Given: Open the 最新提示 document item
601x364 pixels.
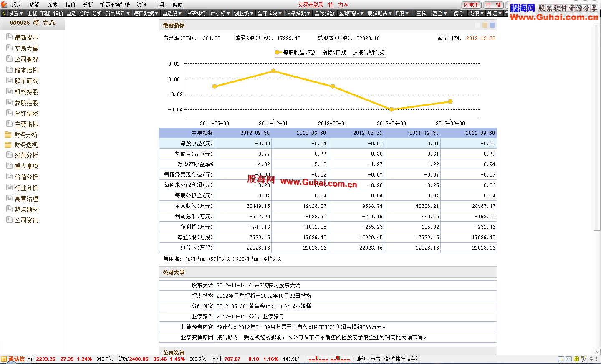Looking at the screenshot, I should tap(23, 38).
